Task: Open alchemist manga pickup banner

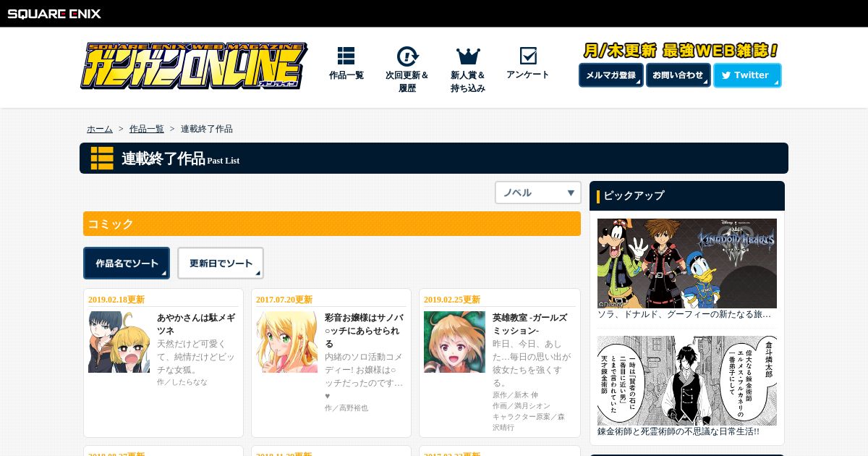Action: tap(687, 381)
